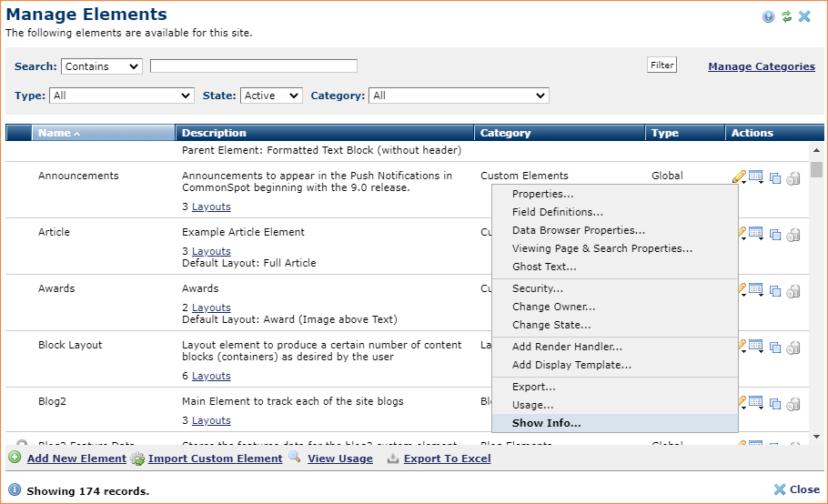Open the 6 Layouts link for Block Layout
This screenshot has width=828, height=504.
211,376
